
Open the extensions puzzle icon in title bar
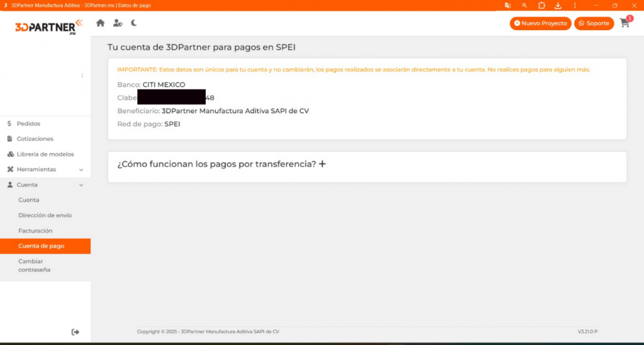click(x=541, y=5)
